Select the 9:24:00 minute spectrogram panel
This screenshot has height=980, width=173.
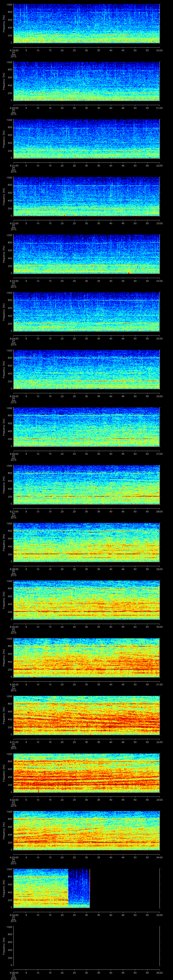coord(87,312)
